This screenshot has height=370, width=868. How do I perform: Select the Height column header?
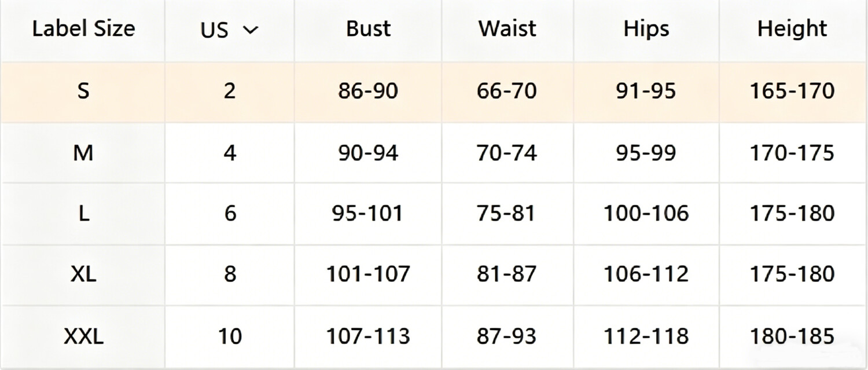(x=792, y=29)
